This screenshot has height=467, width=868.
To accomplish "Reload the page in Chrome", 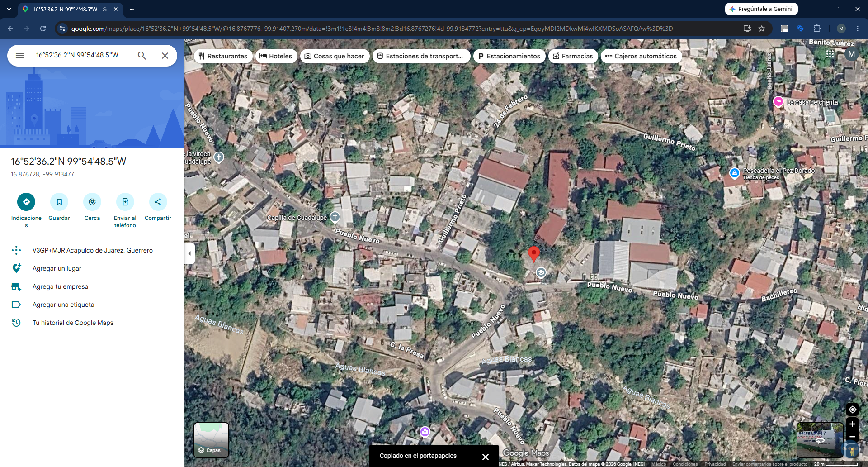I will pos(43,29).
